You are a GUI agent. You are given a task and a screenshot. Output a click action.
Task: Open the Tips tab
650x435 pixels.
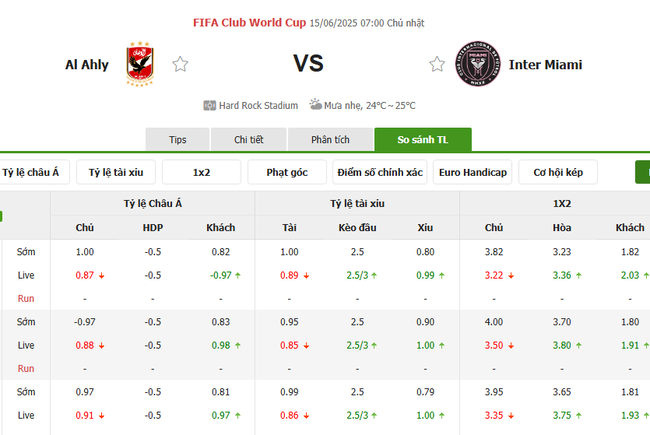tap(178, 140)
